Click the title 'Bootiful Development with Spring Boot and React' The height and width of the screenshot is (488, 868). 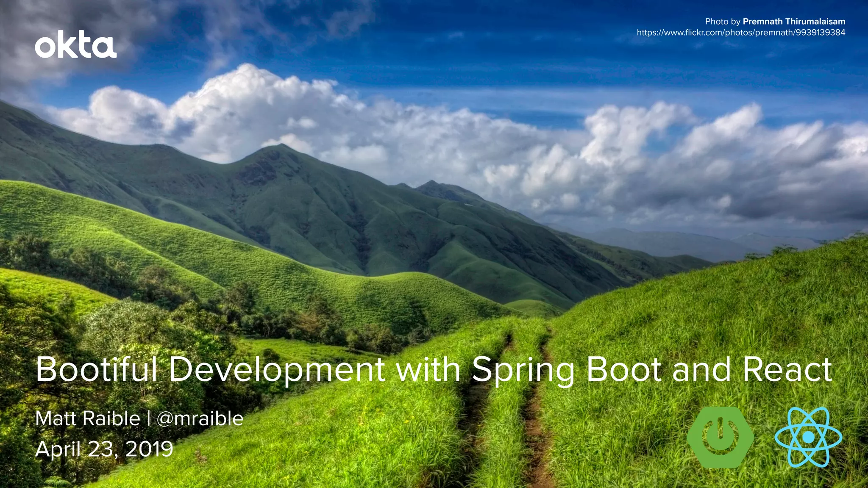[434, 370]
